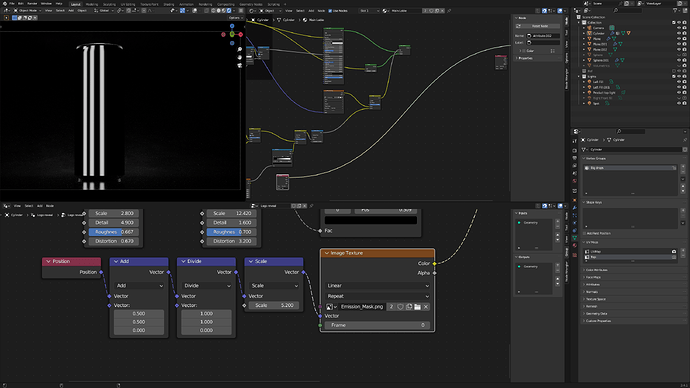
Task: Open the Scale node operation dropdown
Action: 274,286
